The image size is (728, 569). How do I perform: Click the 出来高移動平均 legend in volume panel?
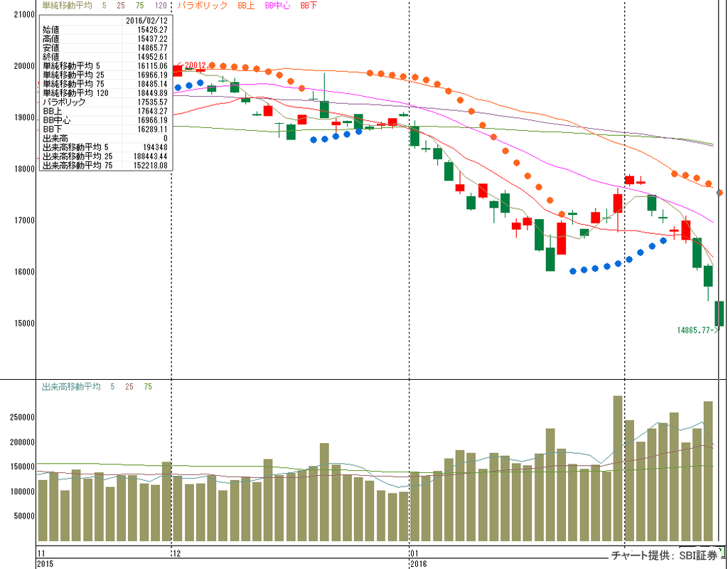click(71, 387)
